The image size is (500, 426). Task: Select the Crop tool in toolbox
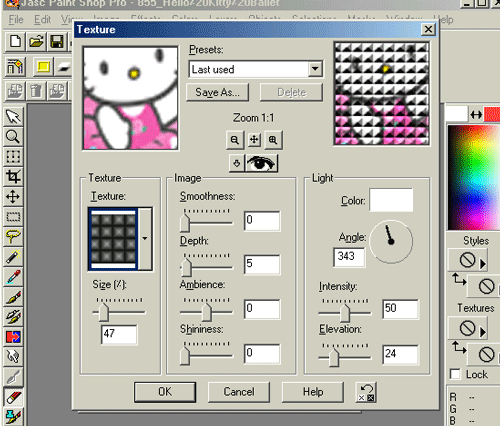(13, 177)
